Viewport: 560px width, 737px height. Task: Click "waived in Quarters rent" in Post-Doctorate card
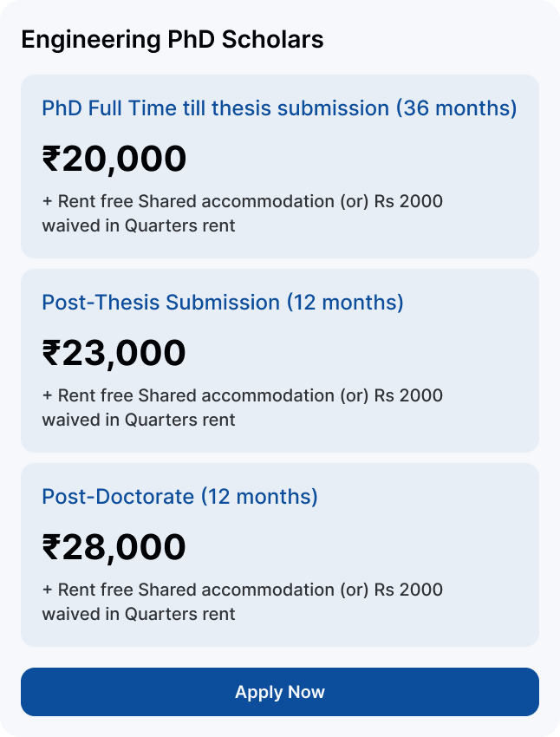point(139,614)
